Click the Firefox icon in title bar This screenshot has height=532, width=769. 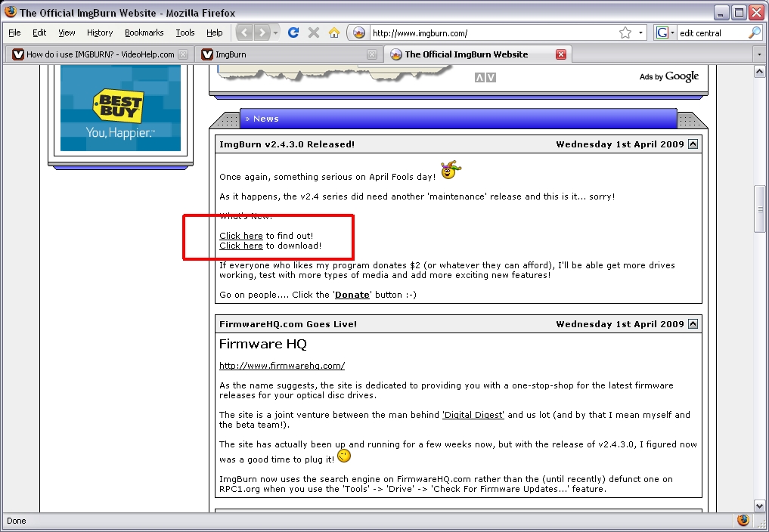[10, 12]
